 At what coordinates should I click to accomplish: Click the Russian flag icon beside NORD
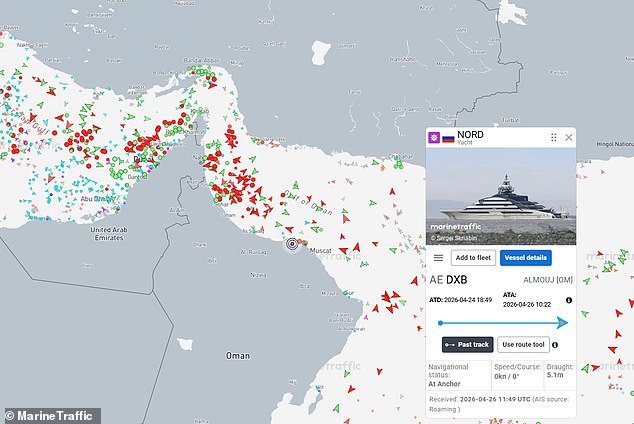click(x=448, y=137)
